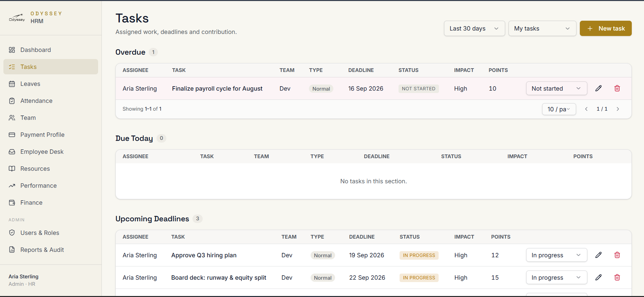Click Board deck: runway & equity split text

point(219,278)
